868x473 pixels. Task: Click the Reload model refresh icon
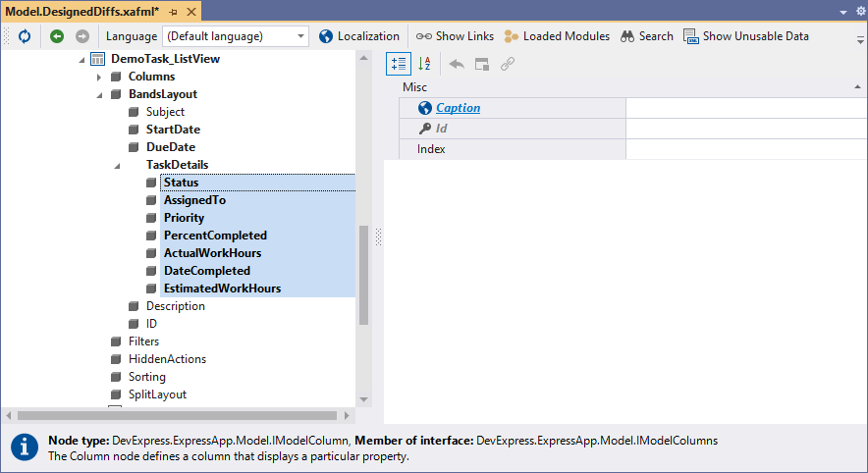(25, 36)
